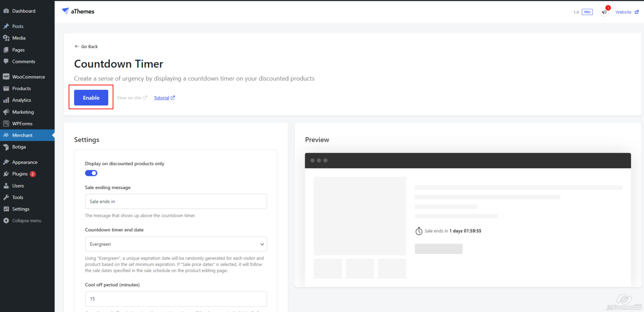The height and width of the screenshot is (312, 644).
Task: Click the Tools wrench icon
Action: pyautogui.click(x=6, y=198)
